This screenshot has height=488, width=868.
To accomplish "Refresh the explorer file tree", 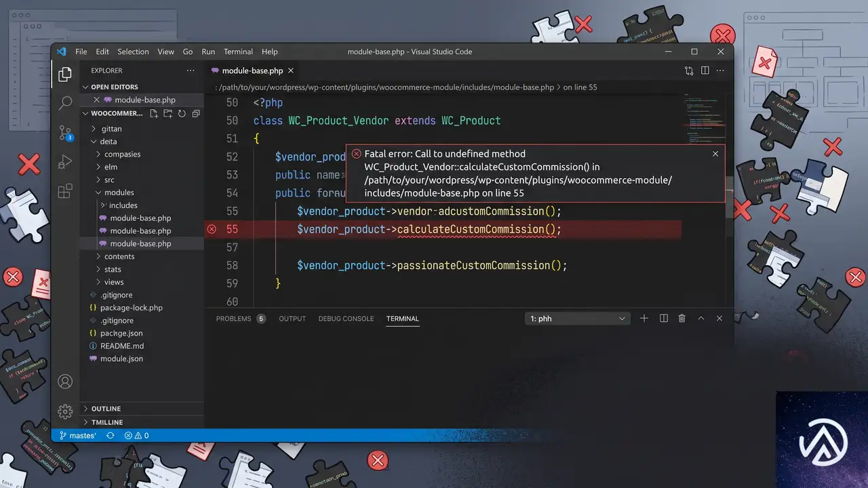I will tap(182, 113).
